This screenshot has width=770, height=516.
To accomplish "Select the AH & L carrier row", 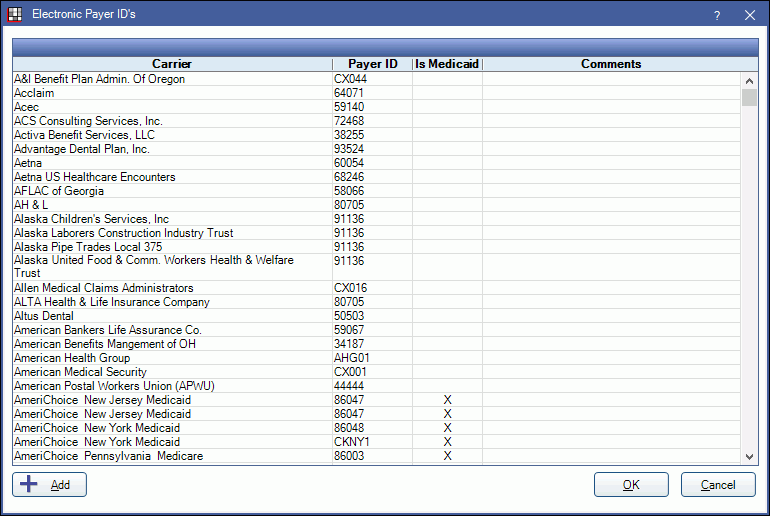I will pyautogui.click(x=377, y=205).
